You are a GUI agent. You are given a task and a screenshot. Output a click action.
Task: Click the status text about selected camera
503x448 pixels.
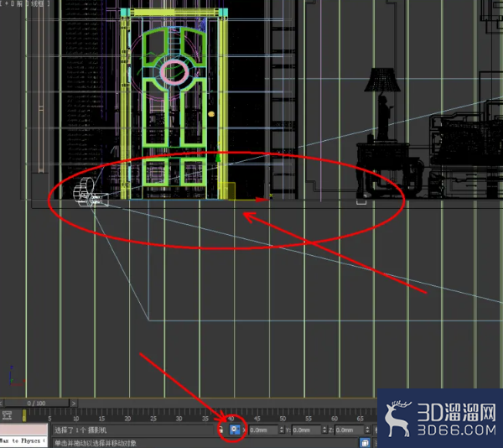click(x=80, y=430)
